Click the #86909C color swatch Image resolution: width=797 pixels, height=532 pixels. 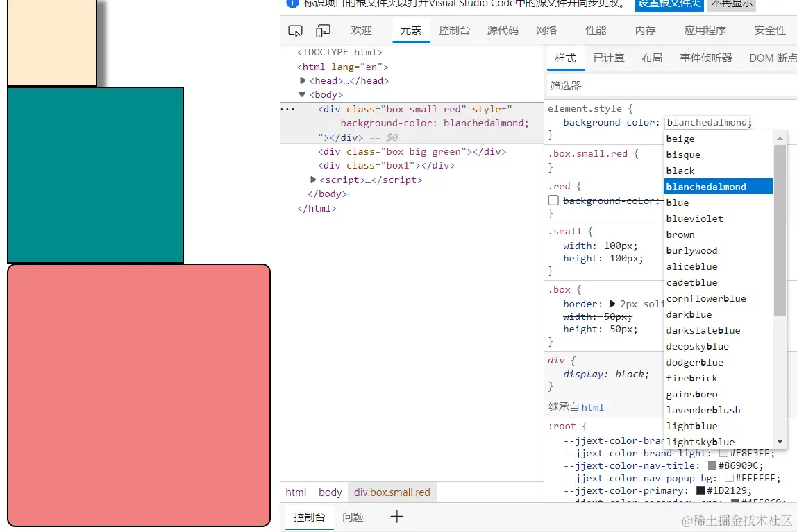pos(712,465)
